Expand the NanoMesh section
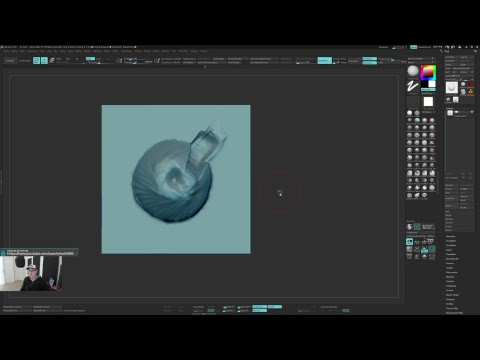Viewport: 480px width, 360px height. point(451,245)
